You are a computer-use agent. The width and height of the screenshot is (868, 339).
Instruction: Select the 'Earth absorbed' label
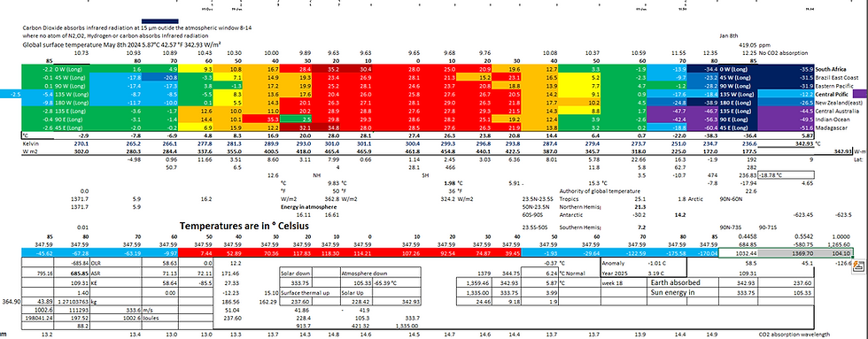[674, 282]
